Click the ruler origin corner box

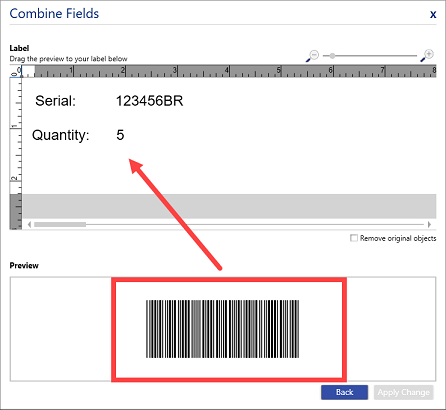[15, 71]
